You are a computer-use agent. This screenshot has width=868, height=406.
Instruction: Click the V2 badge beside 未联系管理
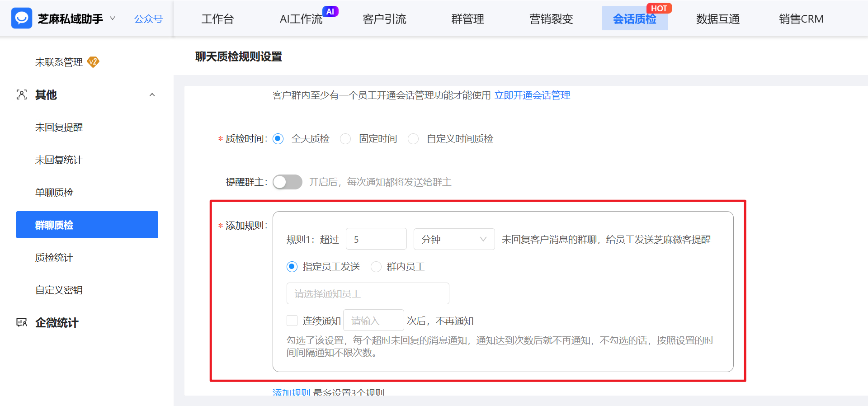(x=93, y=61)
